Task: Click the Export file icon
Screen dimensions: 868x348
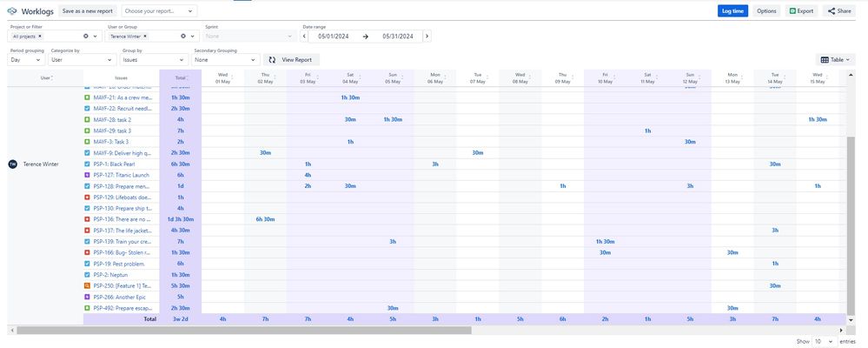Action: 792,11
